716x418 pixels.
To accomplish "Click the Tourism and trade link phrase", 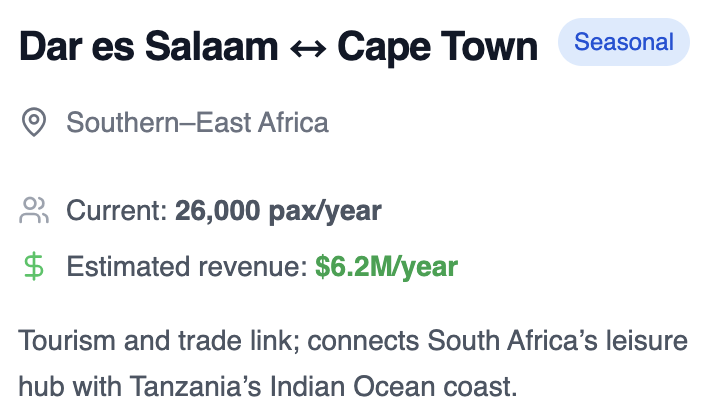I will pyautogui.click(x=159, y=340).
